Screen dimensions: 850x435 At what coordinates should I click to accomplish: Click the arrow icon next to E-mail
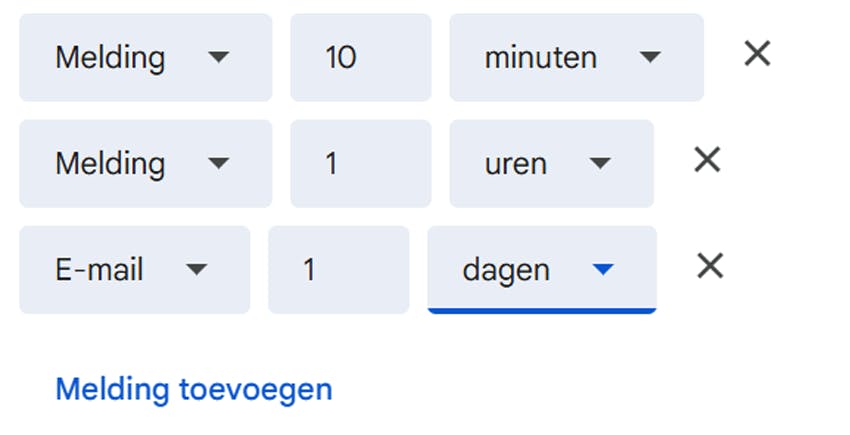click(x=197, y=269)
